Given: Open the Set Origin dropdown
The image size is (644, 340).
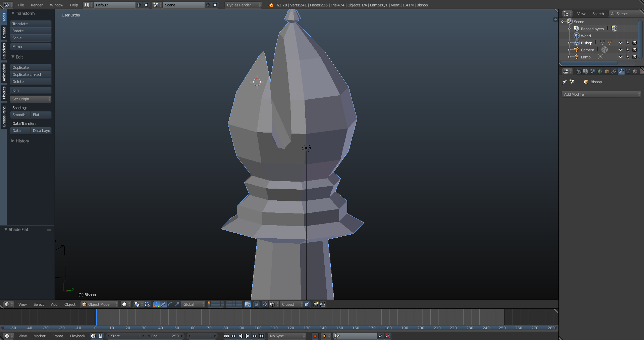Looking at the screenshot, I should pos(31,99).
